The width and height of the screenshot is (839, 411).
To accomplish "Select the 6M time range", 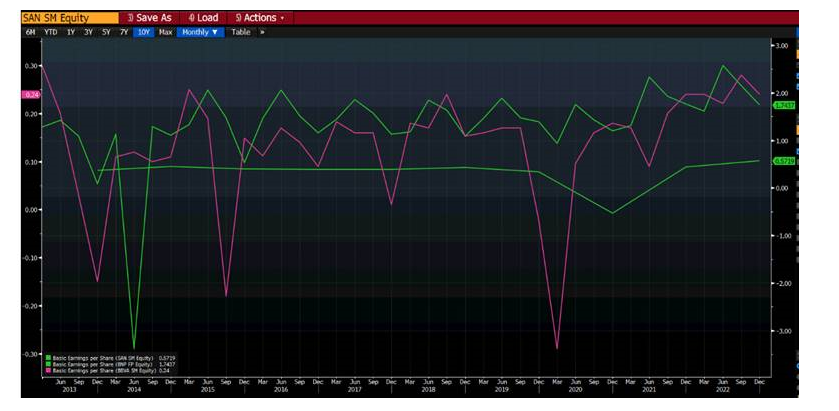I will coord(32,32).
